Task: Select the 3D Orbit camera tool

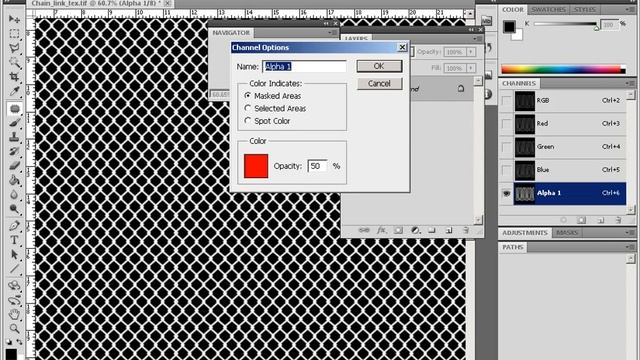Action: tap(14, 300)
